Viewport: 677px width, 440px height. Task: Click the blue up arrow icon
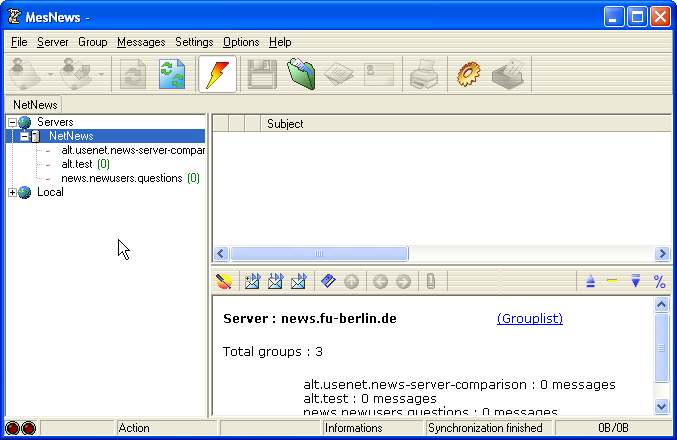(591, 282)
